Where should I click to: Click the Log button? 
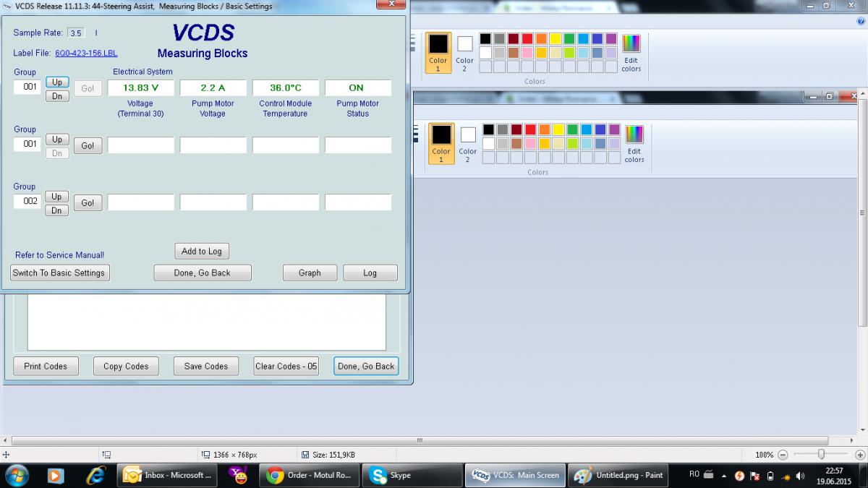(x=370, y=273)
